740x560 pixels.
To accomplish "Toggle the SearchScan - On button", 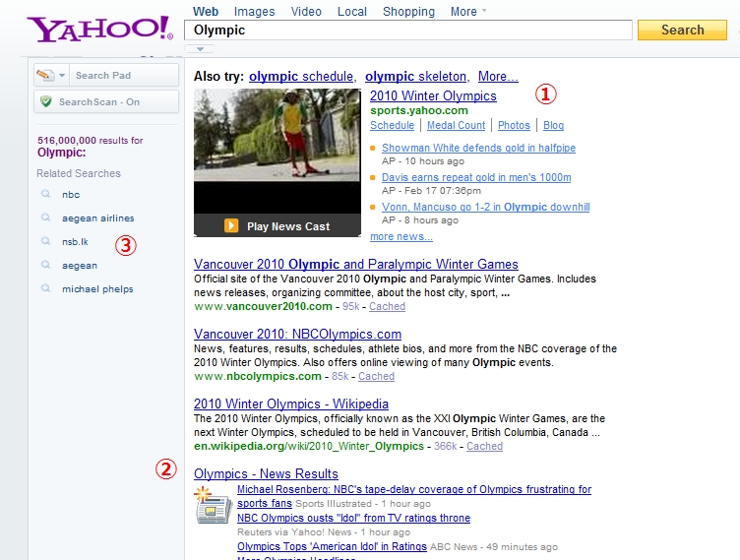I will pyautogui.click(x=106, y=102).
